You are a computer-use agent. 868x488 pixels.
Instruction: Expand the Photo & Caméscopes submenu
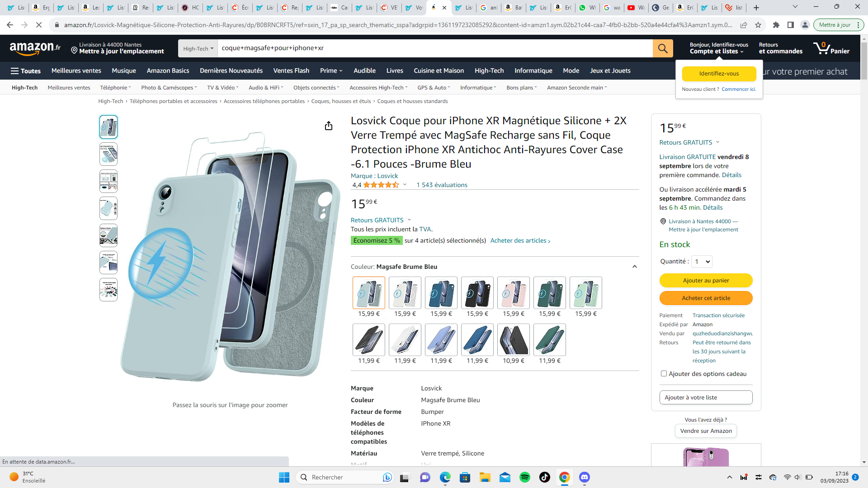[x=169, y=88]
